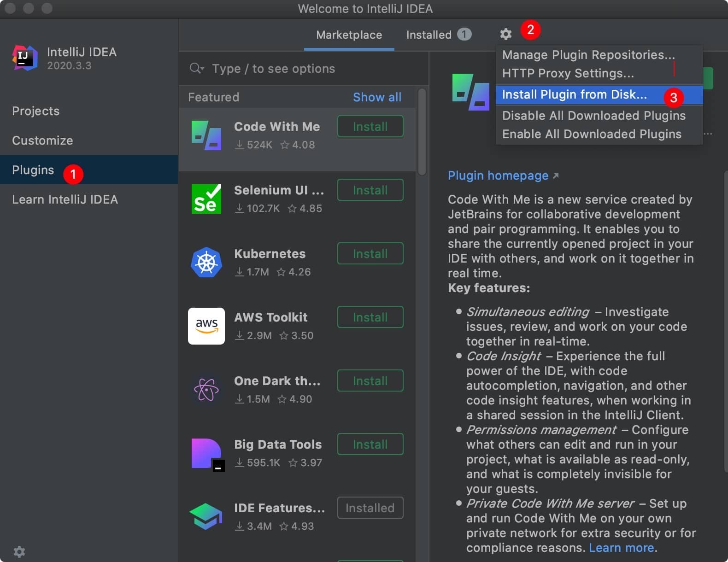Click the Big Data Tools plugin icon
Screen dimensions: 728x562
click(207, 454)
